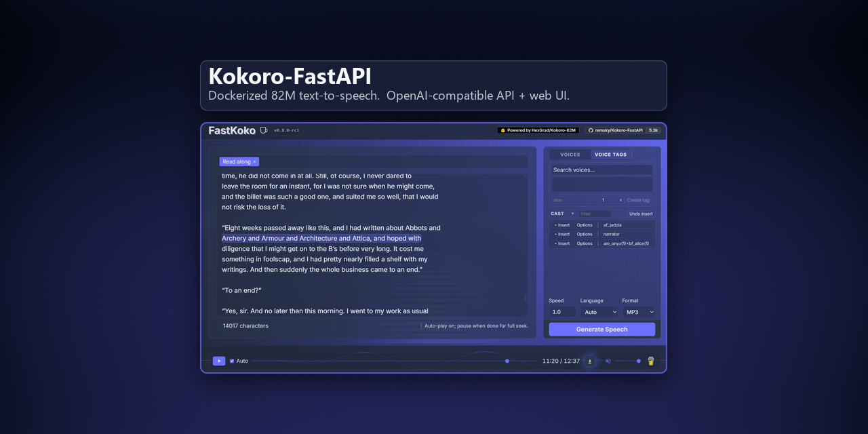The height and width of the screenshot is (434, 868).
Task: Click the line starting "Yes, sir. And no later"
Action: pos(325,311)
